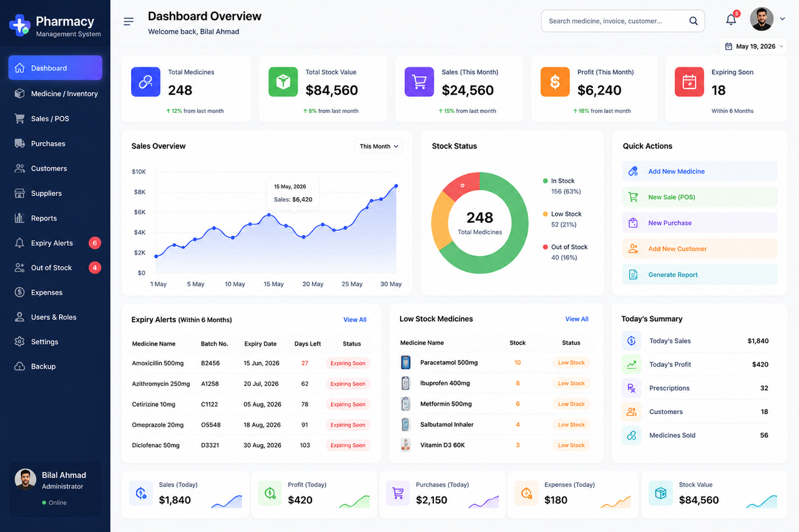This screenshot has width=799, height=532.
Task: Open Sales / POS menu
Action: pyautogui.click(x=55, y=118)
